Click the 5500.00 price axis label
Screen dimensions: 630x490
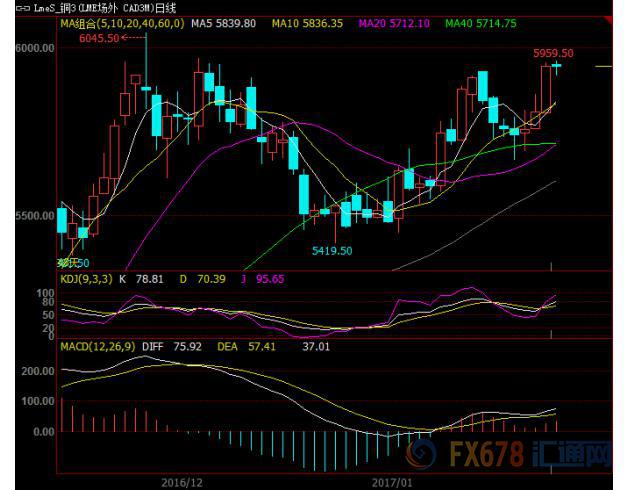click(35, 216)
